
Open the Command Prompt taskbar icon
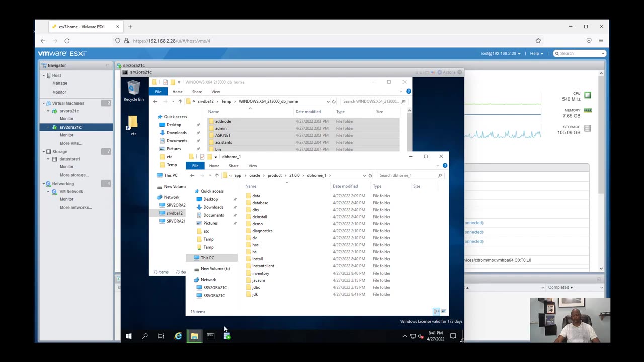click(x=210, y=336)
